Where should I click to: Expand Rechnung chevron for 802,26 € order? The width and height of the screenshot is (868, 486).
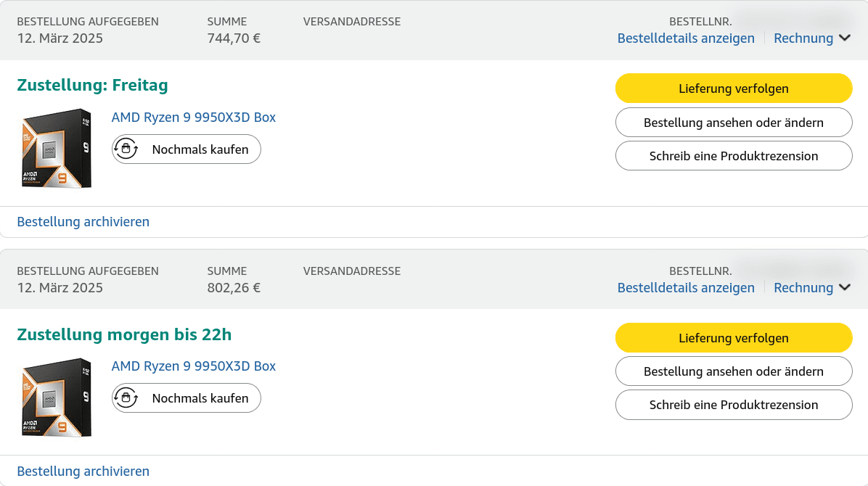(x=845, y=288)
